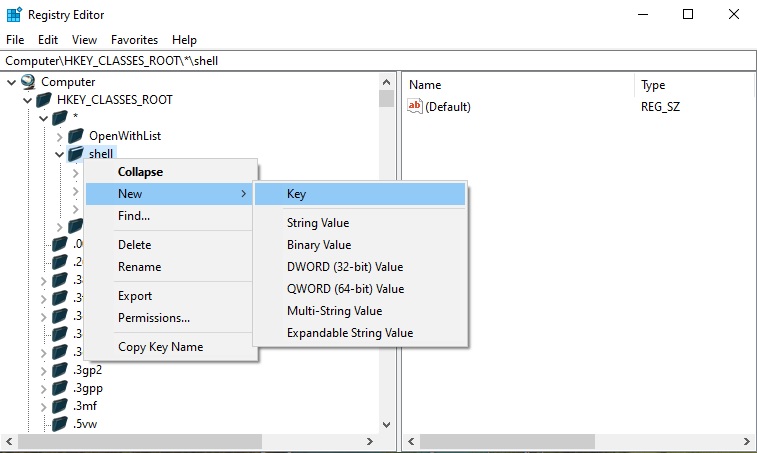Screen dimensions: 757x453
Task: Click the Registry Editor app icon in title bar
Action: click(x=14, y=14)
